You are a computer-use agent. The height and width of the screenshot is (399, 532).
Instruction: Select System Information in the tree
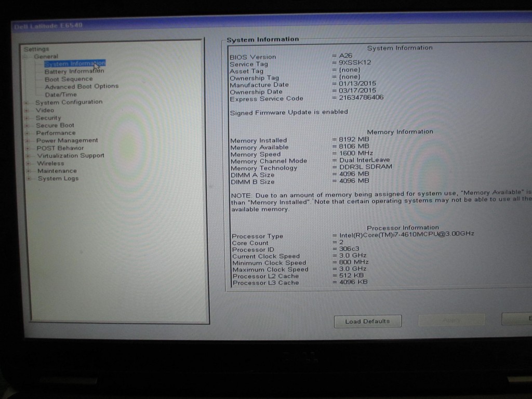point(75,63)
